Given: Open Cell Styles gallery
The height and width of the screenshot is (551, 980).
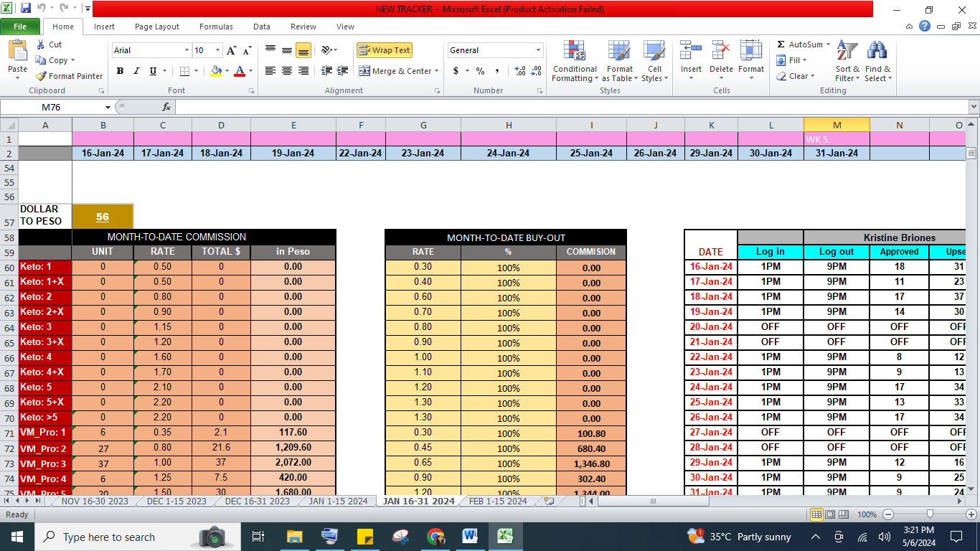Looking at the screenshot, I should 654,62.
